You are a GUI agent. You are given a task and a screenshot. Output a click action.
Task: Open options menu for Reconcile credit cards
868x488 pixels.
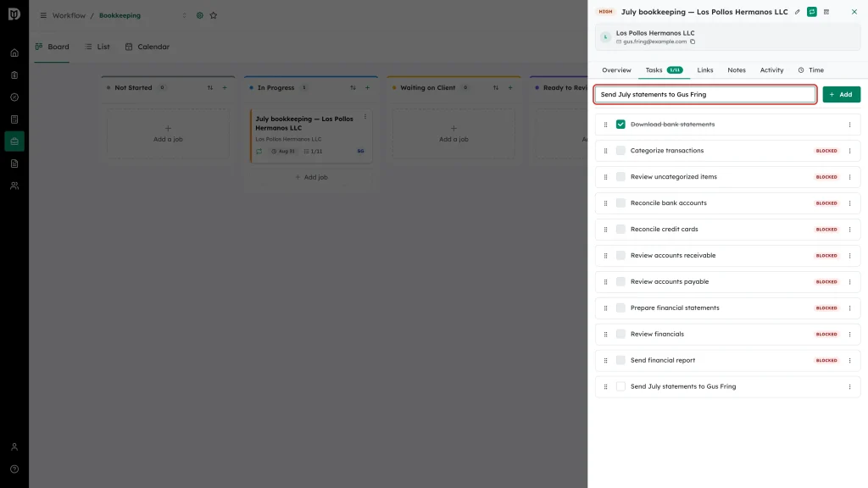[849, 229]
